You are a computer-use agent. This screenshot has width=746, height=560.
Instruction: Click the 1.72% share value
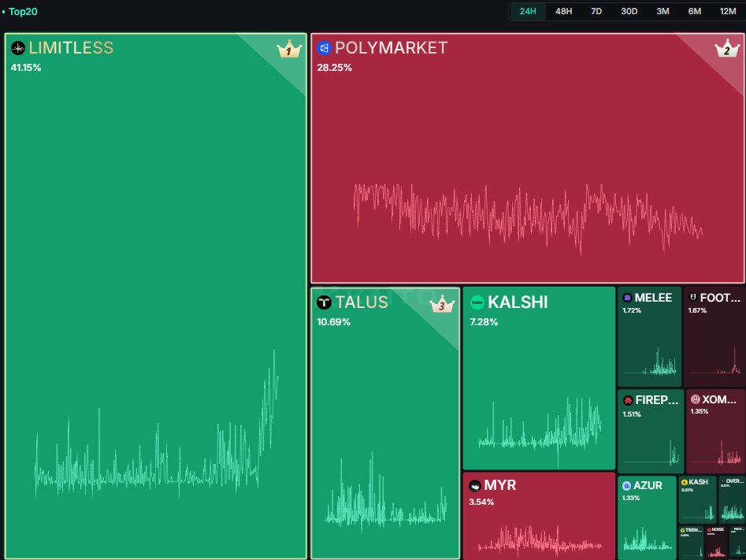632,310
